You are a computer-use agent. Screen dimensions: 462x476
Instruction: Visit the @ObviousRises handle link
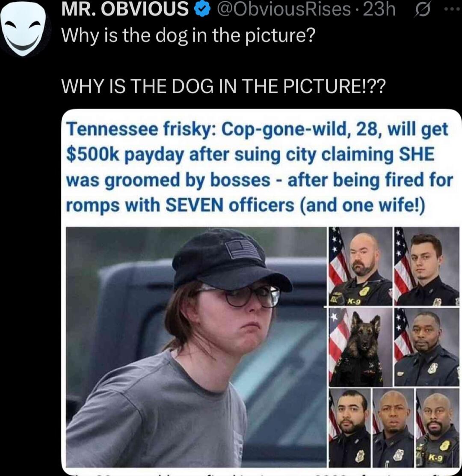coord(284,9)
